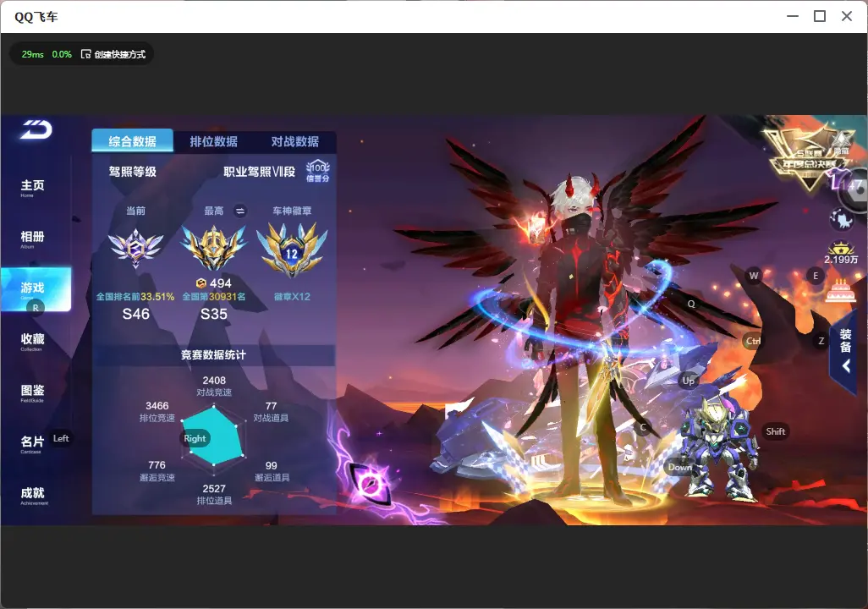Click the Shift key overlay

pos(776,432)
